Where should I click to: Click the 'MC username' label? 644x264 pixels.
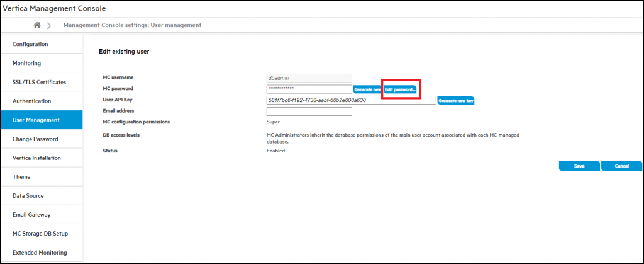pos(118,77)
